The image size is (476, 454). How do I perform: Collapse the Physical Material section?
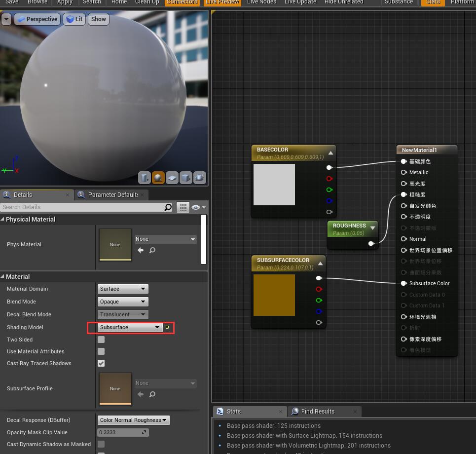(x=4, y=219)
